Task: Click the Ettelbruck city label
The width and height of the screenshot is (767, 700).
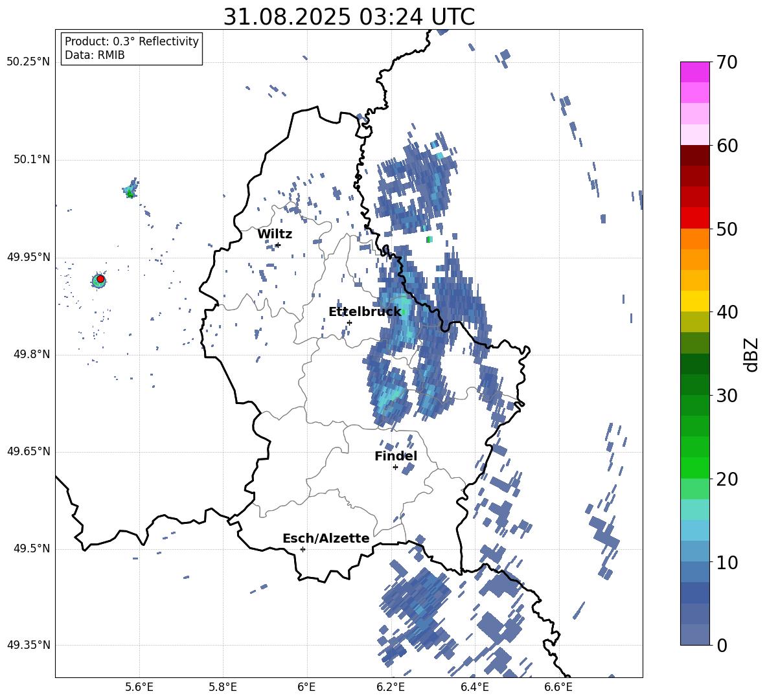Action: 365,312
